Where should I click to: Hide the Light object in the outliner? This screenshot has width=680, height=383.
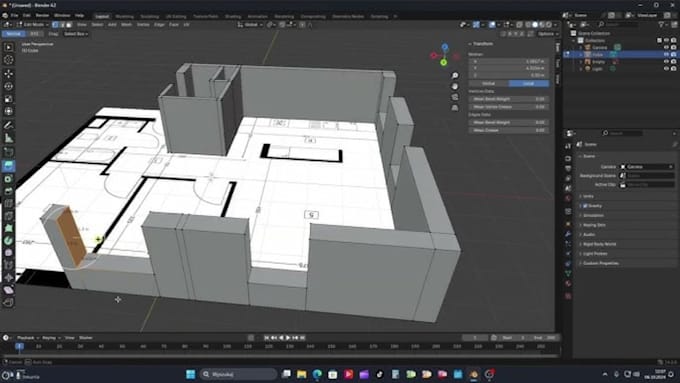(667, 69)
